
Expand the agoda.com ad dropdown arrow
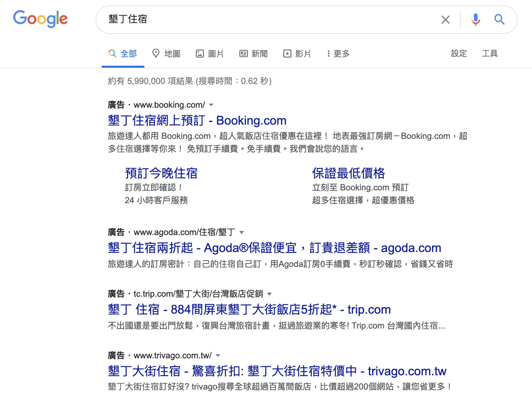242,232
